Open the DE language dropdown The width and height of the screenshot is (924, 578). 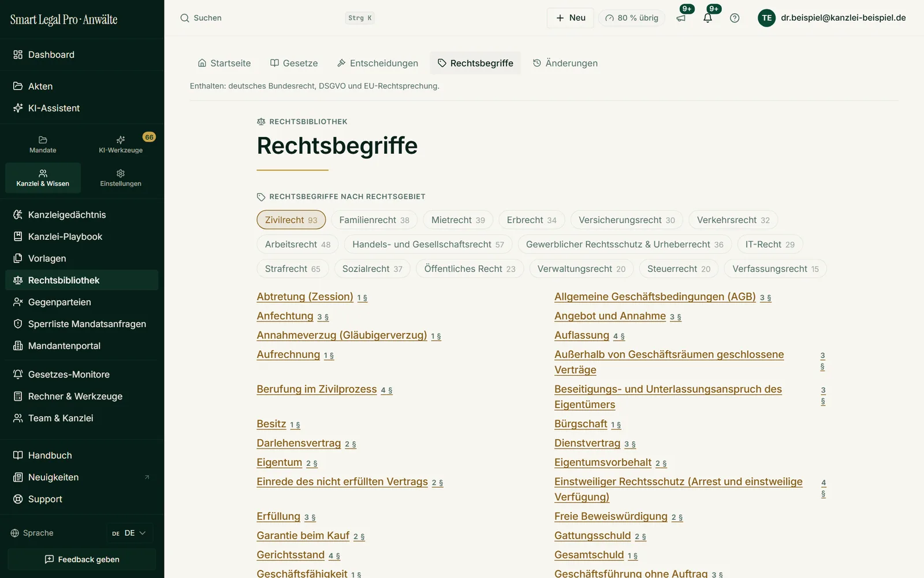[x=129, y=533]
